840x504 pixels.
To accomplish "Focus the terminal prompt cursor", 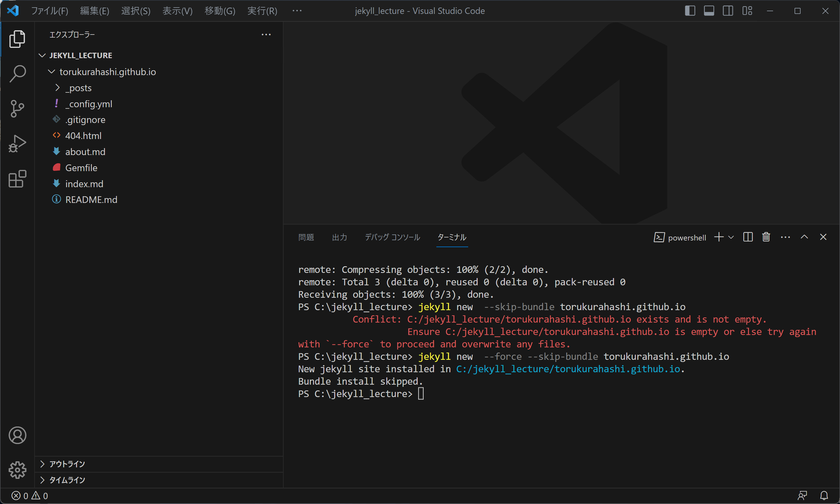I will 421,394.
